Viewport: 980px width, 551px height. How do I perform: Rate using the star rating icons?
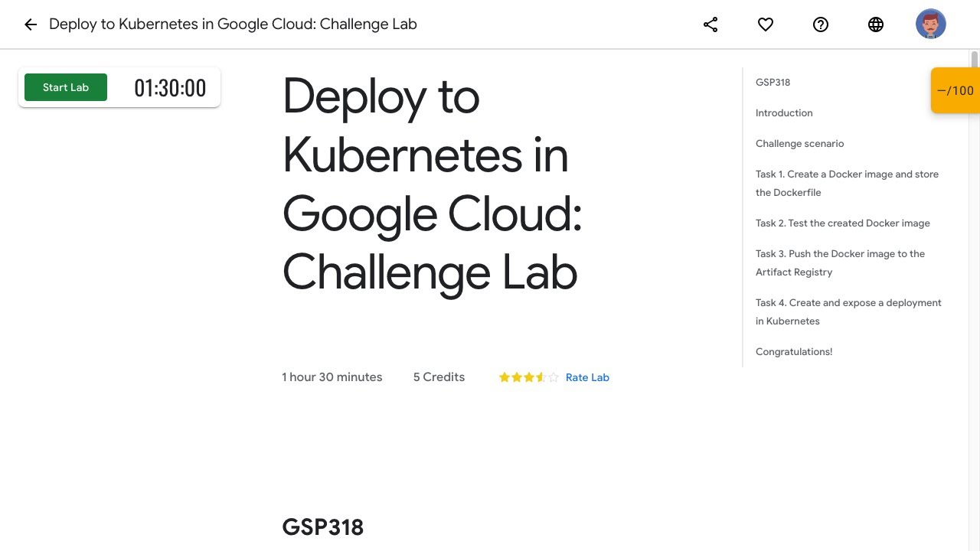pos(529,377)
